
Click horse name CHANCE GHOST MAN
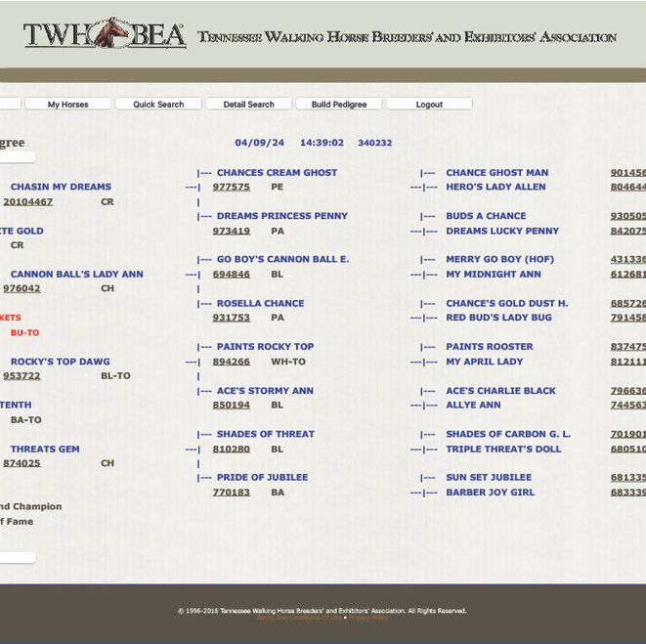[497, 173]
